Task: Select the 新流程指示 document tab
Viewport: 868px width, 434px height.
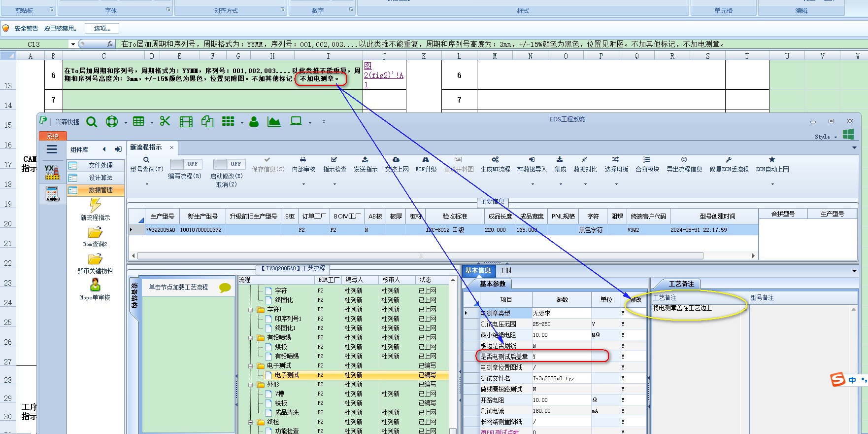Action: 146,147
